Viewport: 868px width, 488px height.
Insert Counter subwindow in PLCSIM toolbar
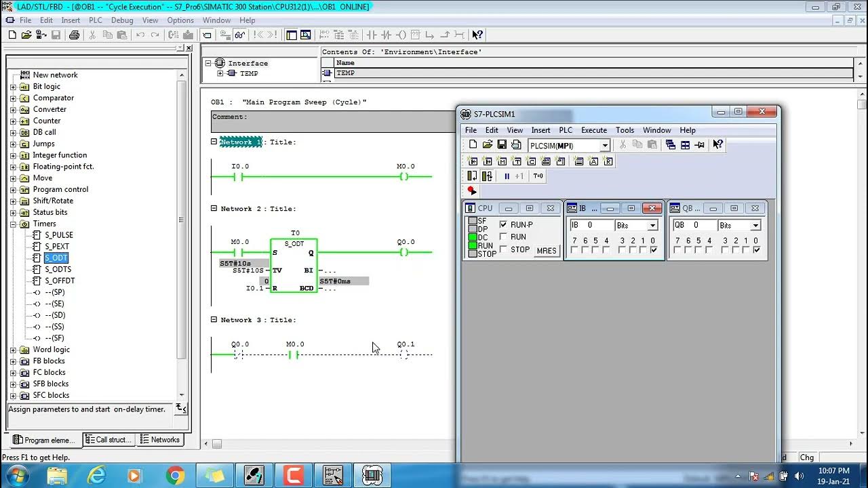532,161
